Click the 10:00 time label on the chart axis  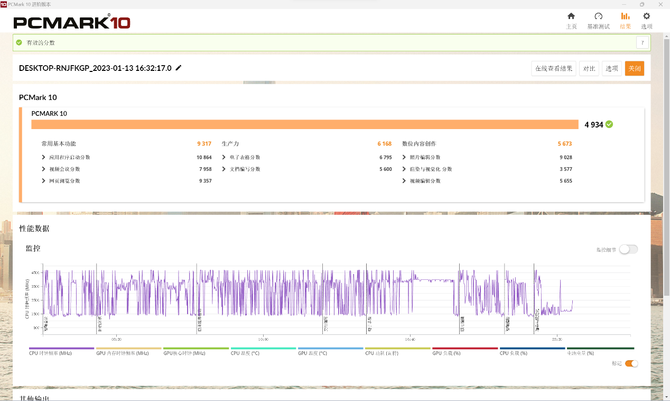point(263,339)
